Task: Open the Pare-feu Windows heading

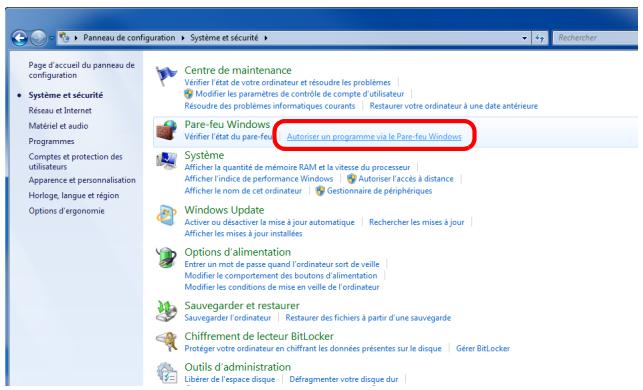Action: click(x=227, y=124)
